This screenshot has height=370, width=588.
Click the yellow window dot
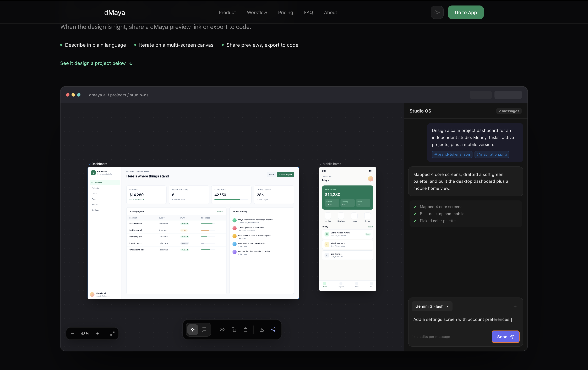tap(73, 95)
